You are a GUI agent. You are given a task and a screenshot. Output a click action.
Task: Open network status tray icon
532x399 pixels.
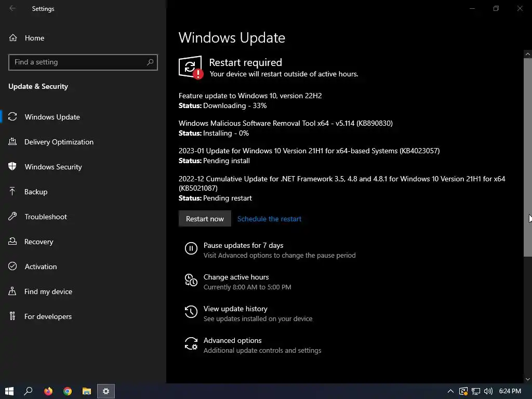point(476,391)
